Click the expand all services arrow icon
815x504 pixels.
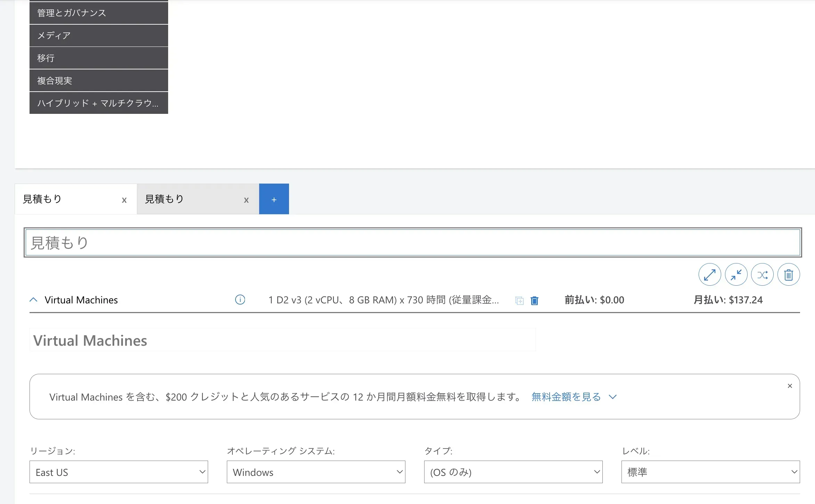pos(709,275)
